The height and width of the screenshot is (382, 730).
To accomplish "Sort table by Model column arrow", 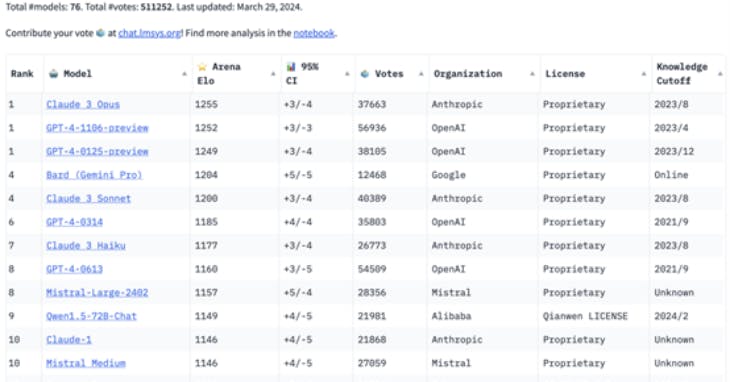I will 184,74.
